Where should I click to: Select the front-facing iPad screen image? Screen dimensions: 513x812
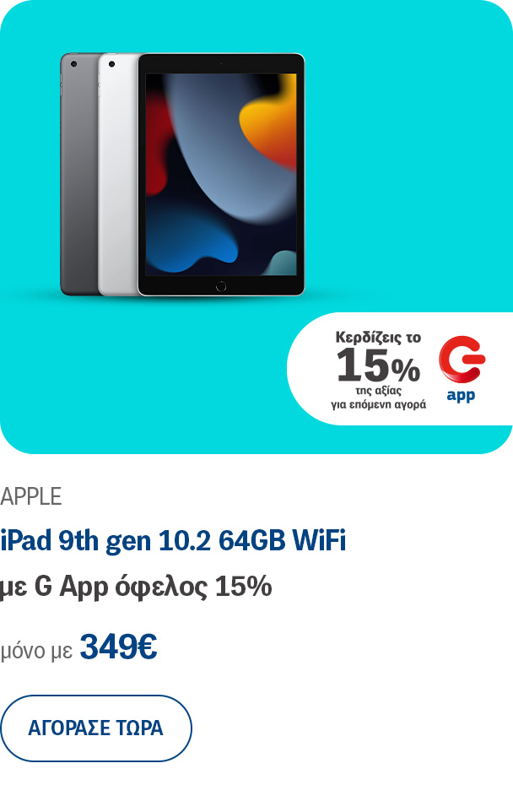pyautogui.click(x=221, y=175)
